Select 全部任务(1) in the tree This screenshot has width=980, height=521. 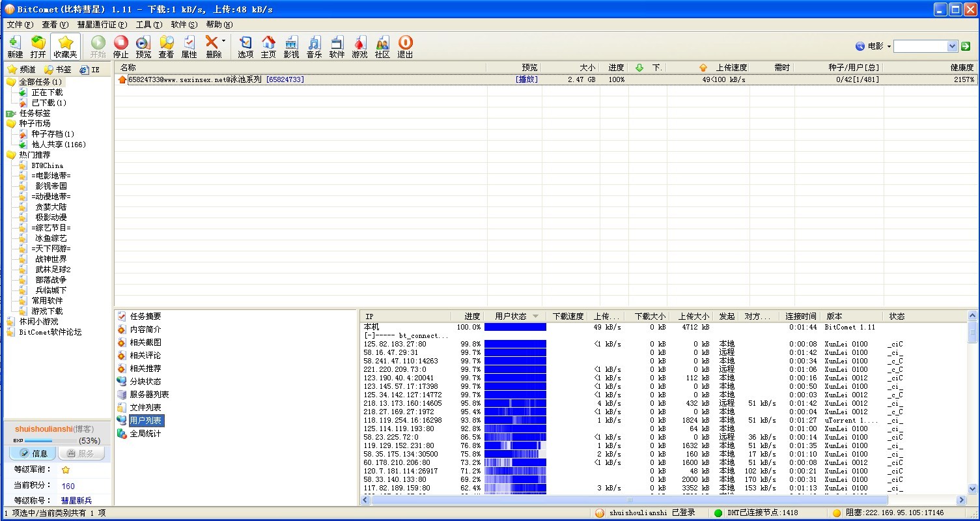click(40, 82)
